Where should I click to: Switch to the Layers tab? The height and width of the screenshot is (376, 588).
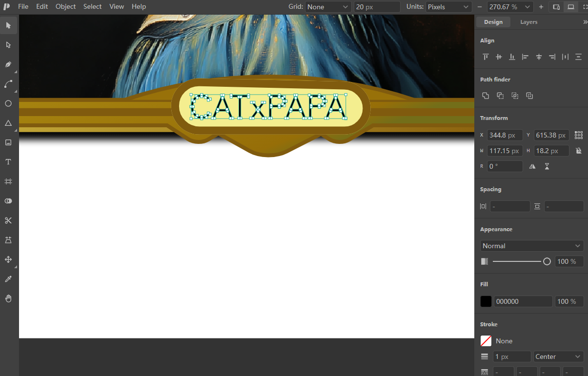tap(528, 22)
